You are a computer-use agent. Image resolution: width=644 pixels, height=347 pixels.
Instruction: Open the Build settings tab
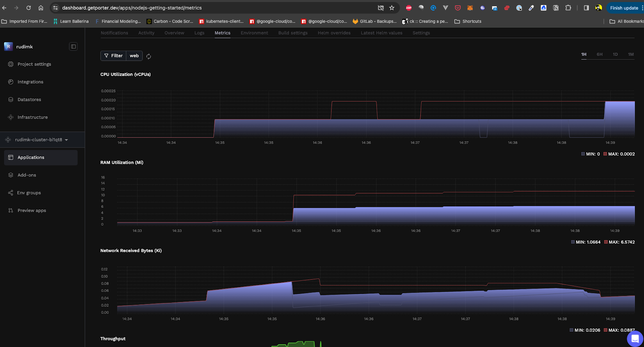click(293, 33)
